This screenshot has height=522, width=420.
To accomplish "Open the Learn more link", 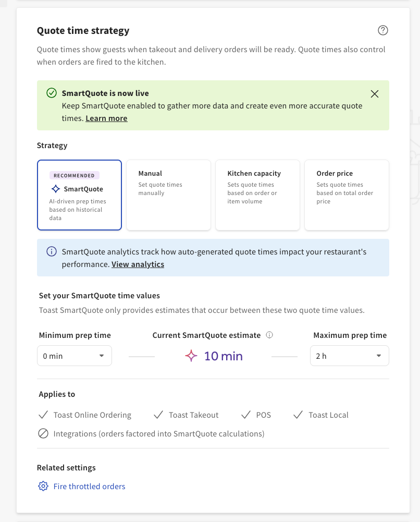I will [106, 118].
